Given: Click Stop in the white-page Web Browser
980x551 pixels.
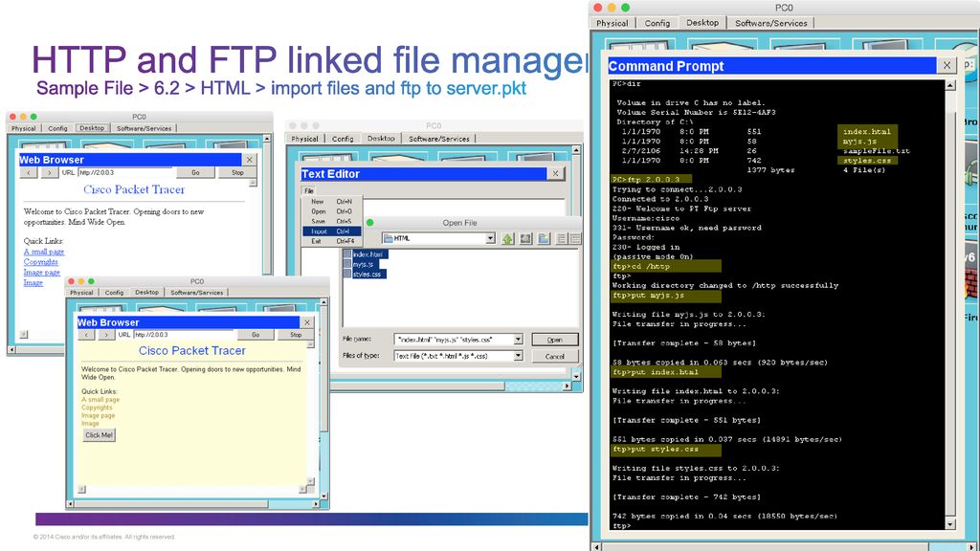Looking at the screenshot, I should point(237,172).
